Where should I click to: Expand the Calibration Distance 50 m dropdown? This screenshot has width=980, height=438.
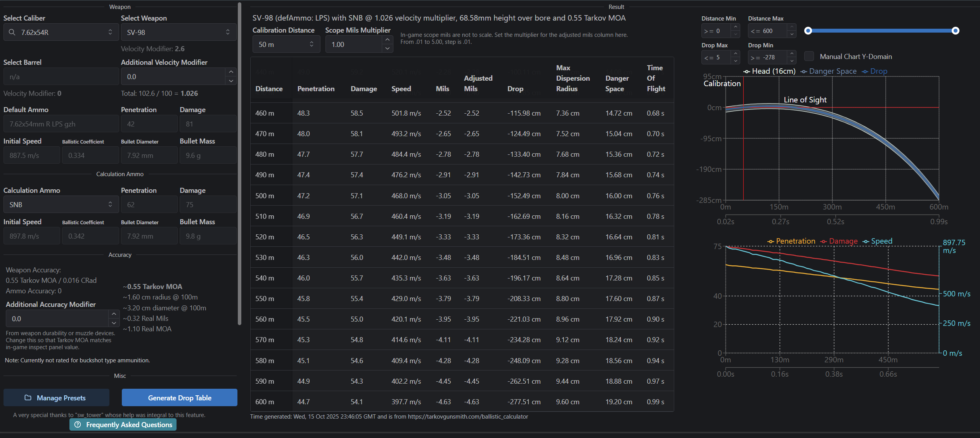[286, 44]
